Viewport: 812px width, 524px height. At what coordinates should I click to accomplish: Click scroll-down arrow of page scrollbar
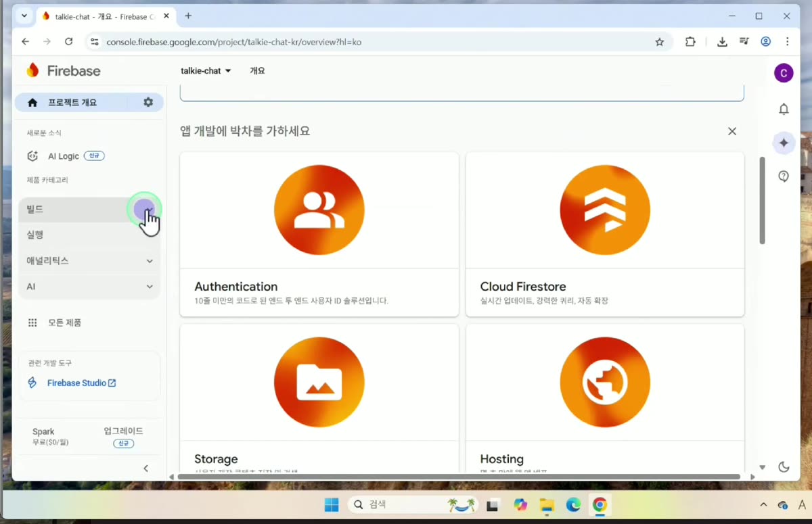pyautogui.click(x=762, y=467)
